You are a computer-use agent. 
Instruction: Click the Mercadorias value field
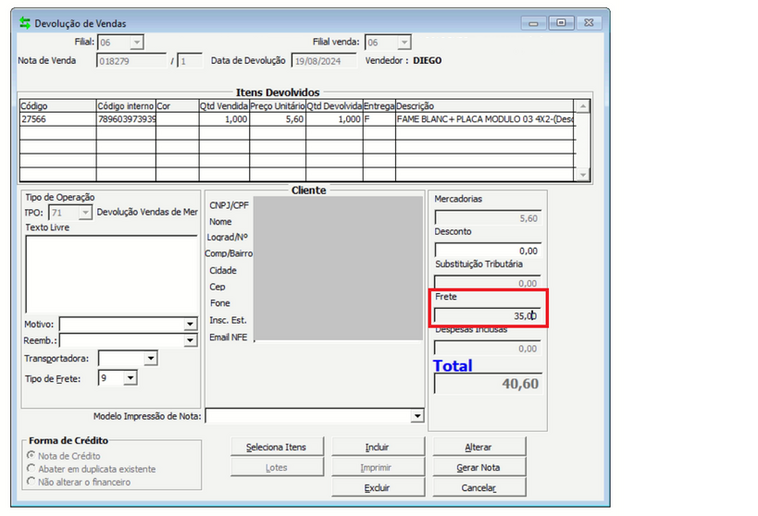click(x=487, y=218)
